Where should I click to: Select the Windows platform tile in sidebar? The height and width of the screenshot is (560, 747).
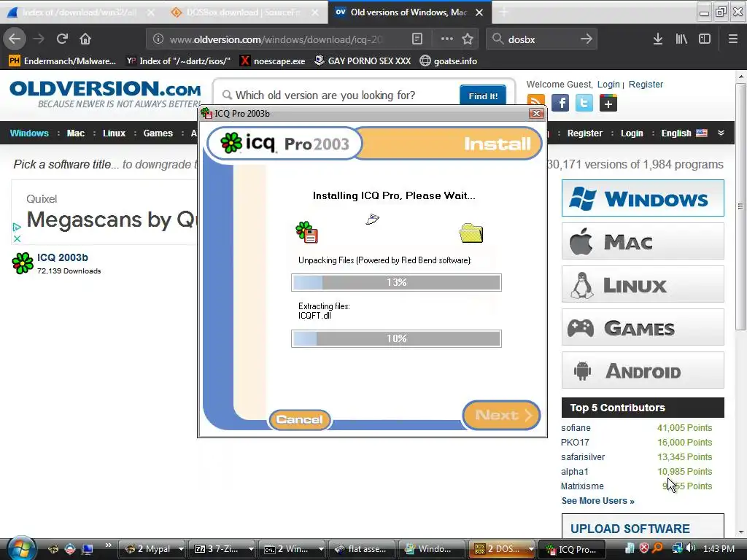643,198
